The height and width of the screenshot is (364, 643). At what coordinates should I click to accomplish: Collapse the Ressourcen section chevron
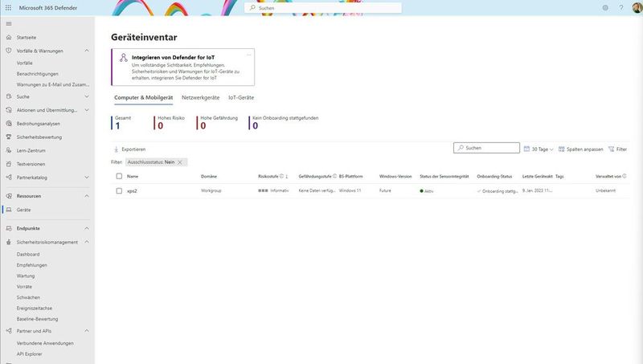click(87, 196)
